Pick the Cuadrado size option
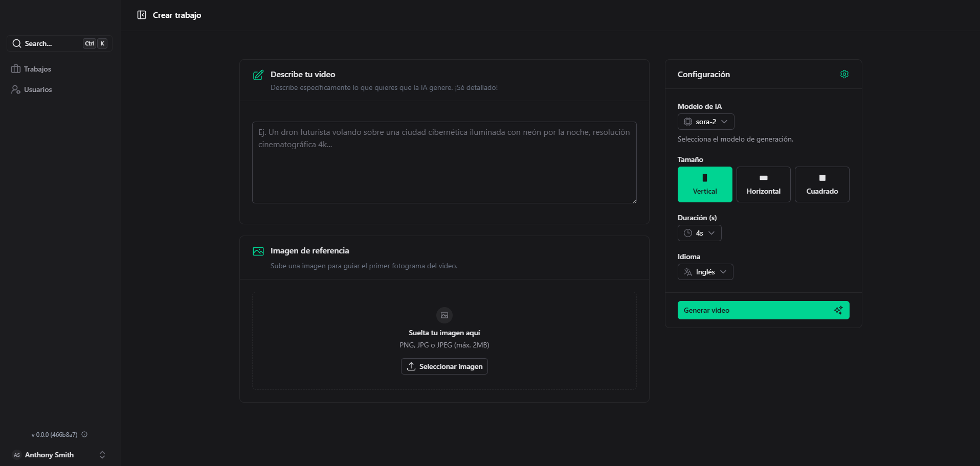The image size is (980, 466). pos(822,184)
